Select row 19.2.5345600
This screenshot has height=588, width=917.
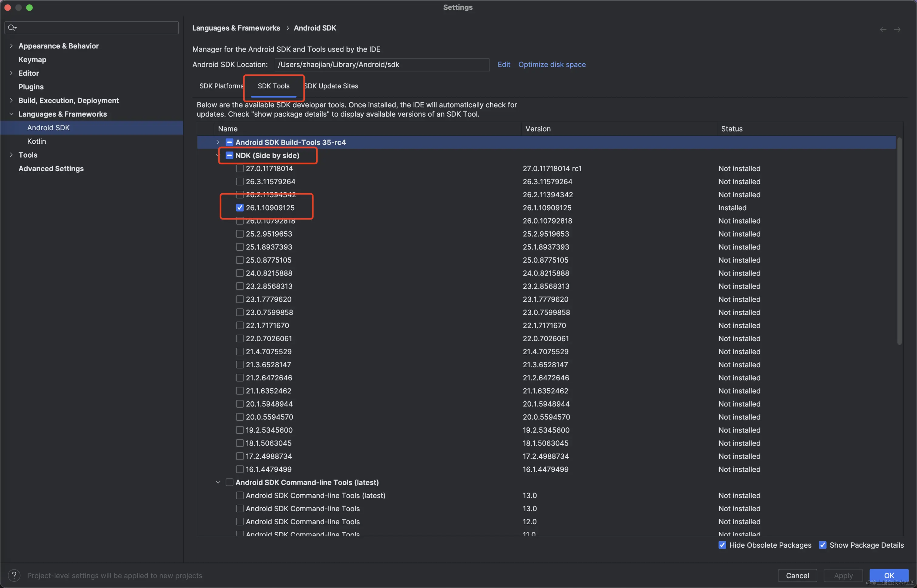(x=546, y=430)
